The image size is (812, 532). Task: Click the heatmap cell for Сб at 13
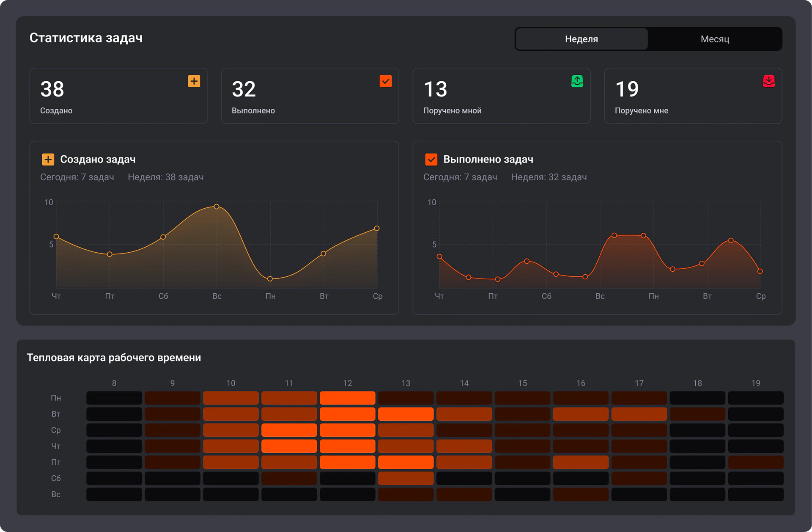click(406, 478)
